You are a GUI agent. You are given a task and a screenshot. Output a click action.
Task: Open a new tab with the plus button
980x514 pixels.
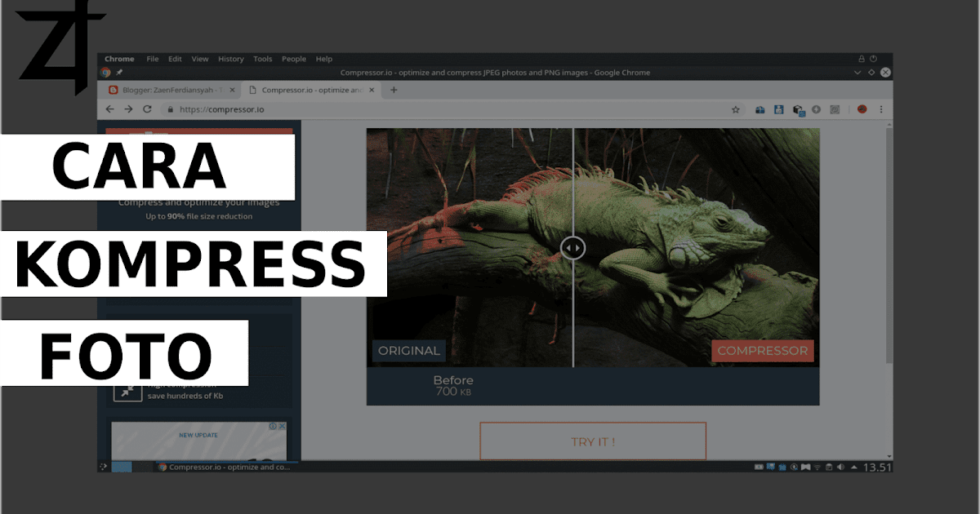394,90
